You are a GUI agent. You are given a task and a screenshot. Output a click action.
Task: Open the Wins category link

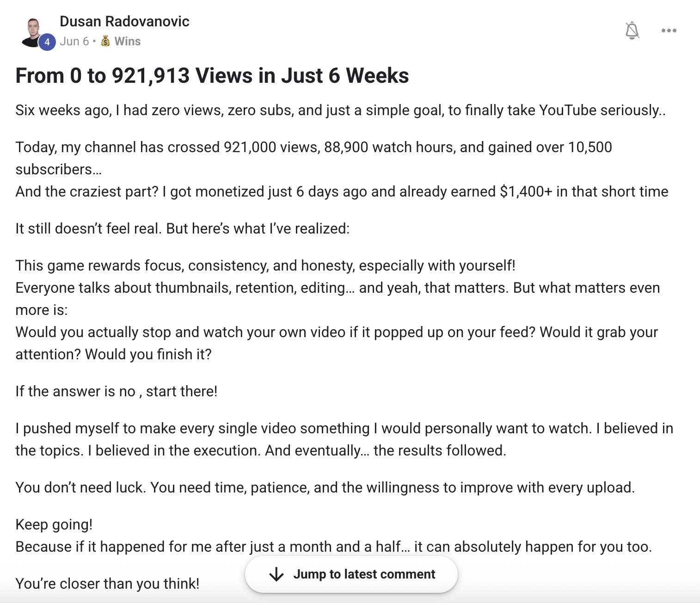pyautogui.click(x=128, y=41)
